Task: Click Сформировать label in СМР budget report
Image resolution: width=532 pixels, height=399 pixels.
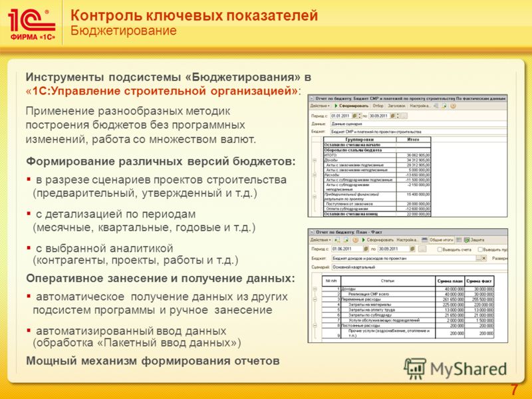Action: click(354, 106)
